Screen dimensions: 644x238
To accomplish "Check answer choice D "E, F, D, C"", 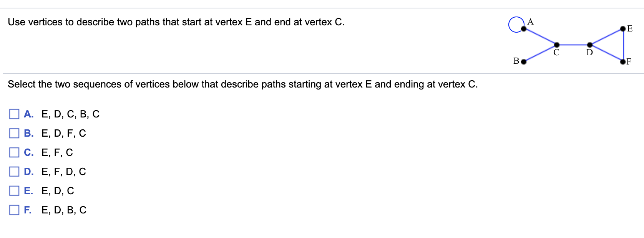I will coord(14,171).
